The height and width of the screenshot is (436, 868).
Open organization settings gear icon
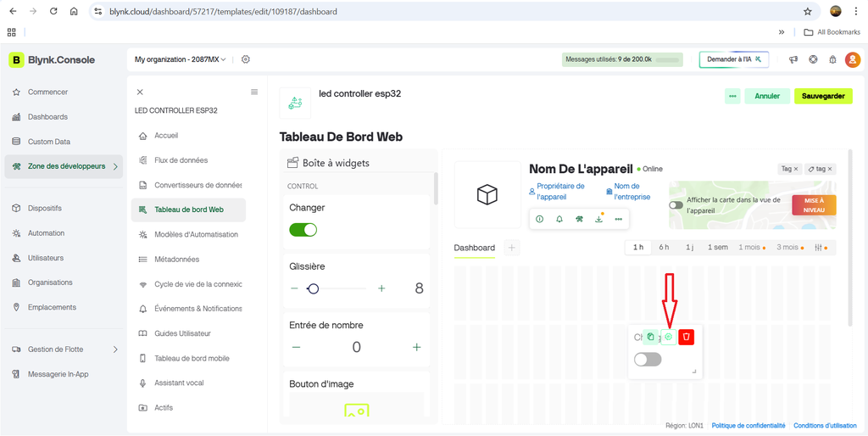[246, 59]
